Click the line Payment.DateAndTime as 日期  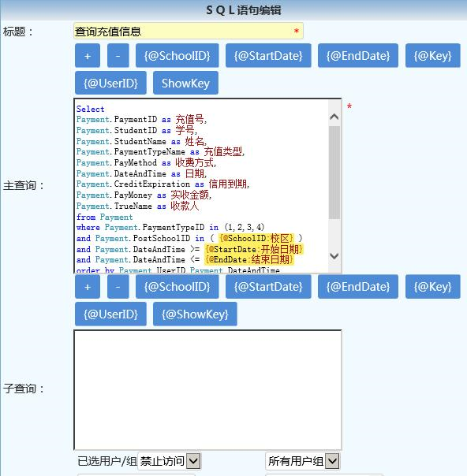point(141,173)
